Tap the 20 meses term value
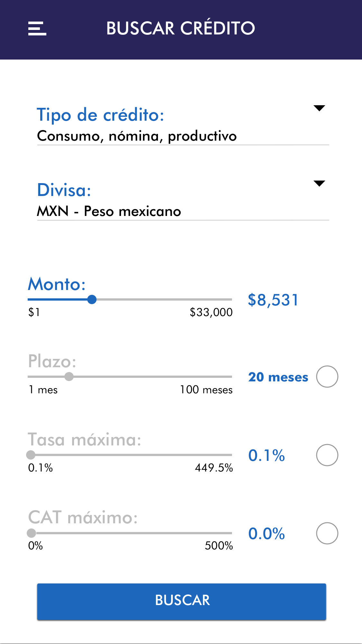 [278, 377]
